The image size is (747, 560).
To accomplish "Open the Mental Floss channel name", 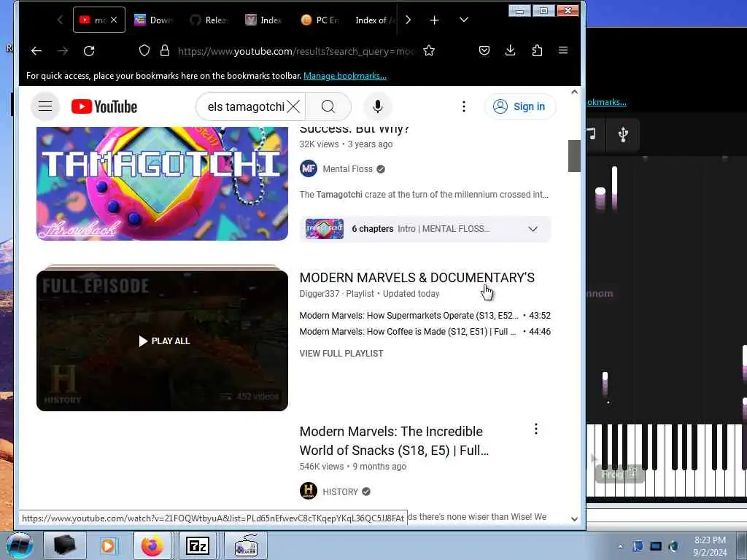I will [x=348, y=169].
